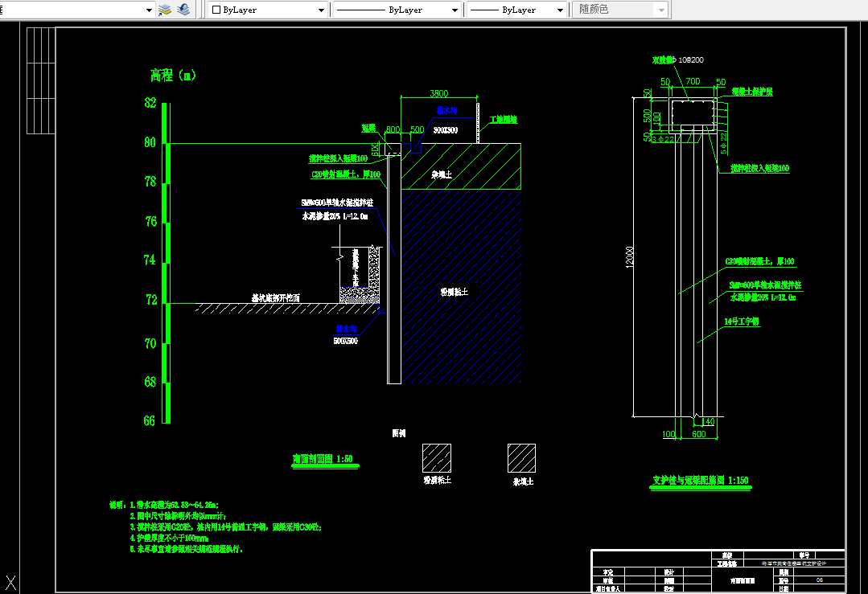
Task: Select the '工地围墙' annotation
Action: 504,120
